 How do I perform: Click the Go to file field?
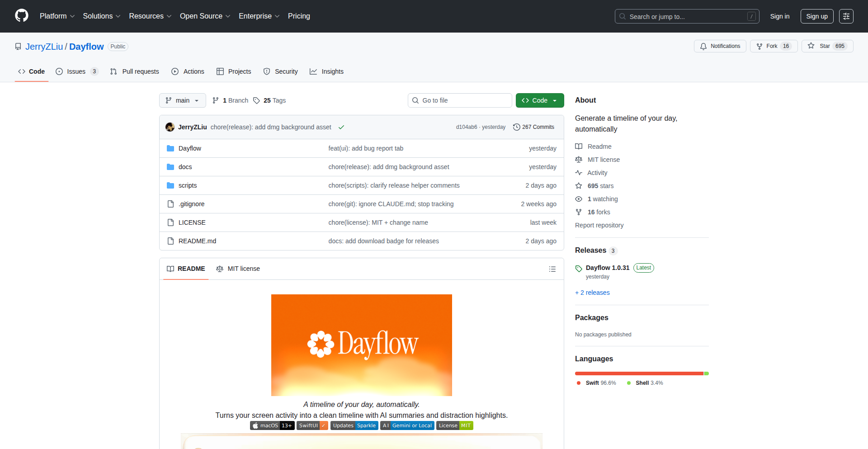pos(460,100)
